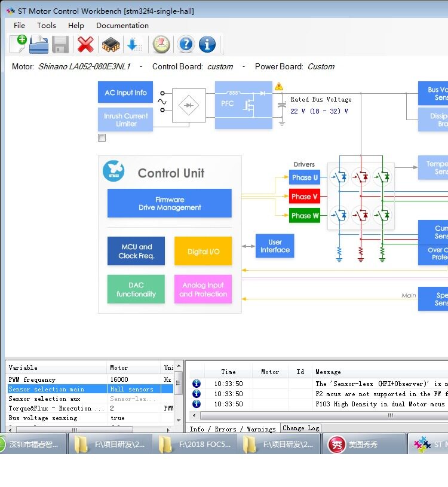Open Firmware Drive Management settings
This screenshot has height=487, width=448.
point(170,203)
